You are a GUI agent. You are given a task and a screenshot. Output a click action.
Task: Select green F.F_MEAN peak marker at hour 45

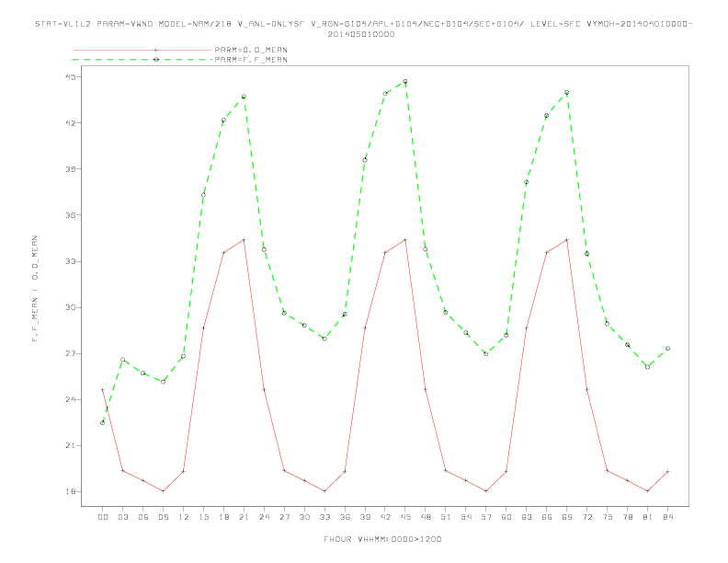point(405,81)
